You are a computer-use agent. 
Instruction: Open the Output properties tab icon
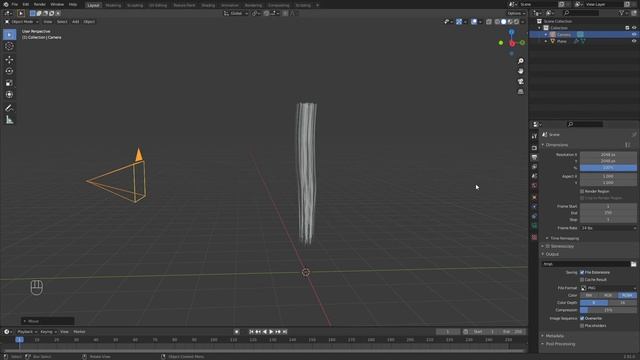[534, 157]
